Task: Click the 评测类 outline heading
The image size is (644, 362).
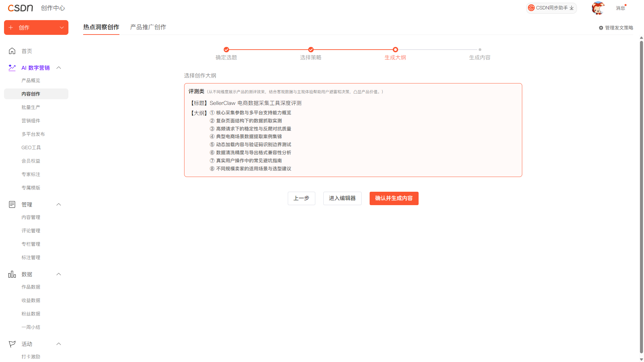Action: pyautogui.click(x=196, y=92)
